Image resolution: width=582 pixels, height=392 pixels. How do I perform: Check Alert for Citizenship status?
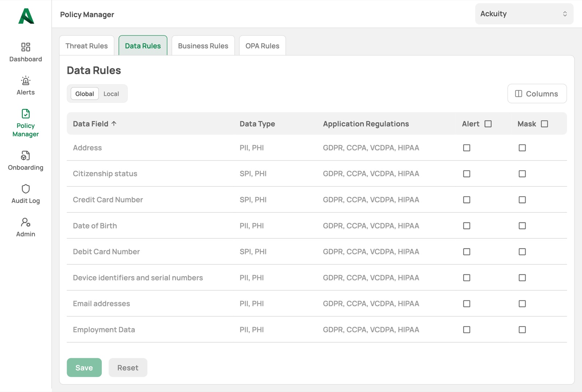[467, 174]
